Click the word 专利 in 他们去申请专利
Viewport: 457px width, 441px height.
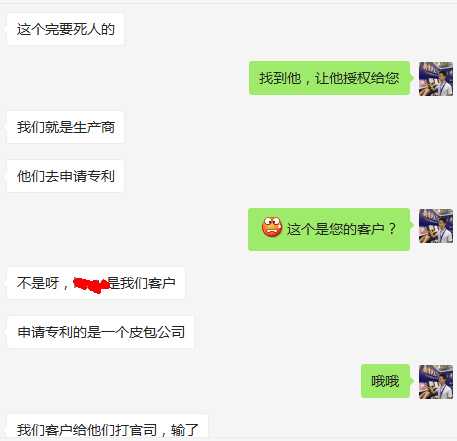pos(101,176)
